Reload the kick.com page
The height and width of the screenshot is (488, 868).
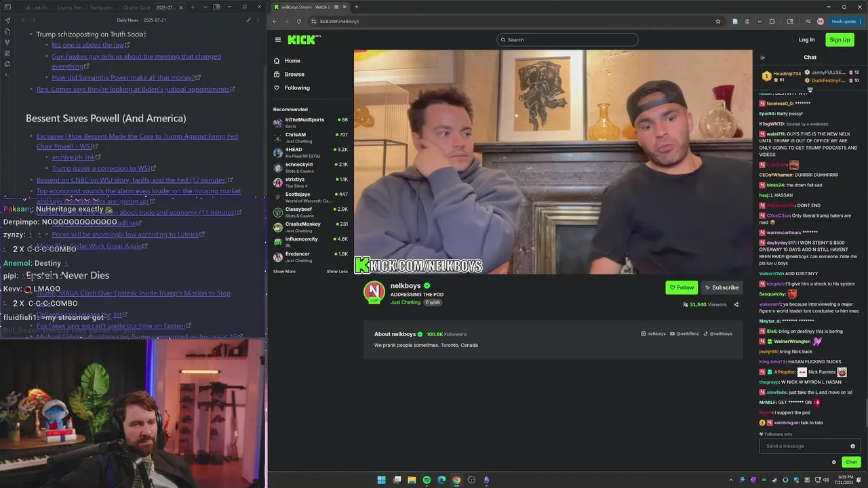299,21
